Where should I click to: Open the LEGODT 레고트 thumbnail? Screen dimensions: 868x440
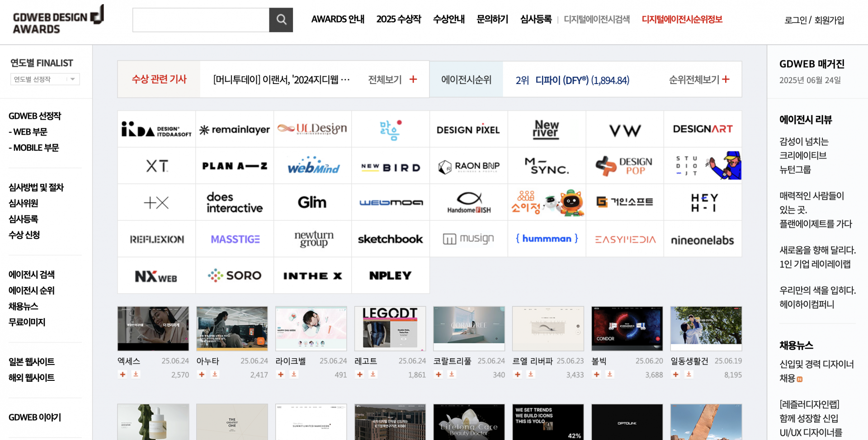[x=390, y=328]
